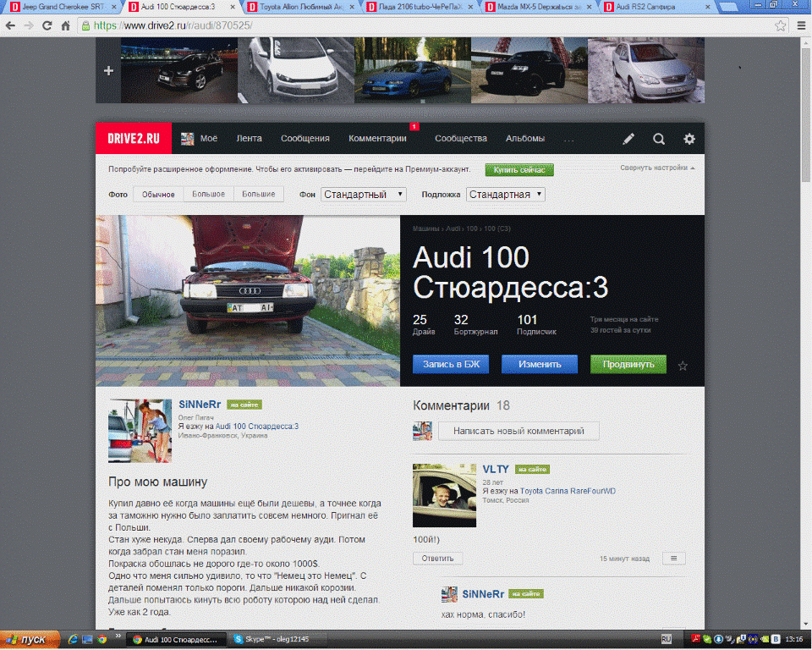Click the Запись в БЖ button

[x=451, y=365]
